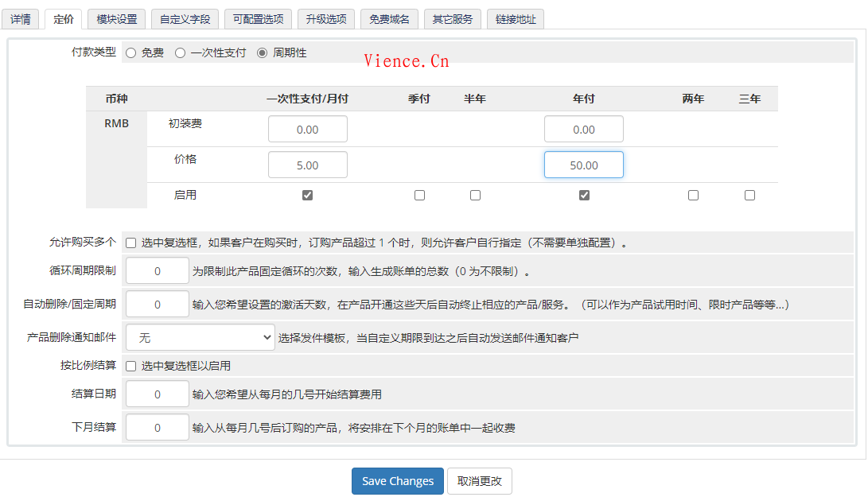The width and height of the screenshot is (868, 497).
Task: Switch to the 升级选项 tab
Action: point(325,19)
